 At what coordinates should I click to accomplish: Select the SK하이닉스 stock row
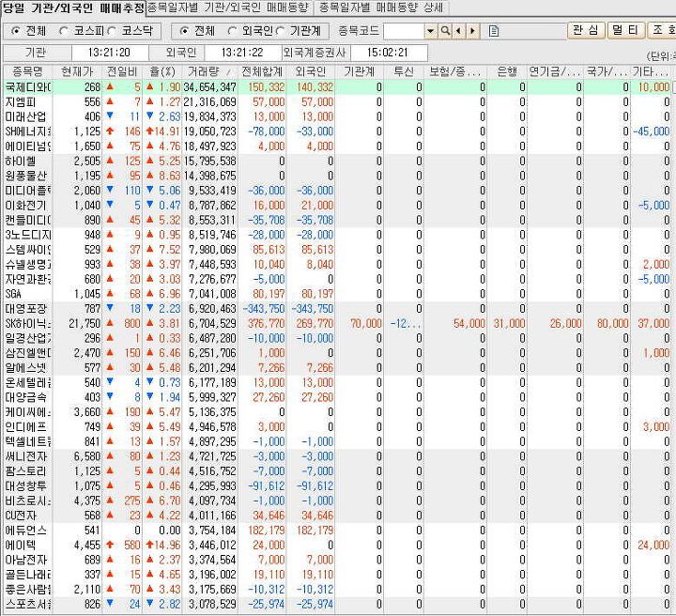click(337, 323)
